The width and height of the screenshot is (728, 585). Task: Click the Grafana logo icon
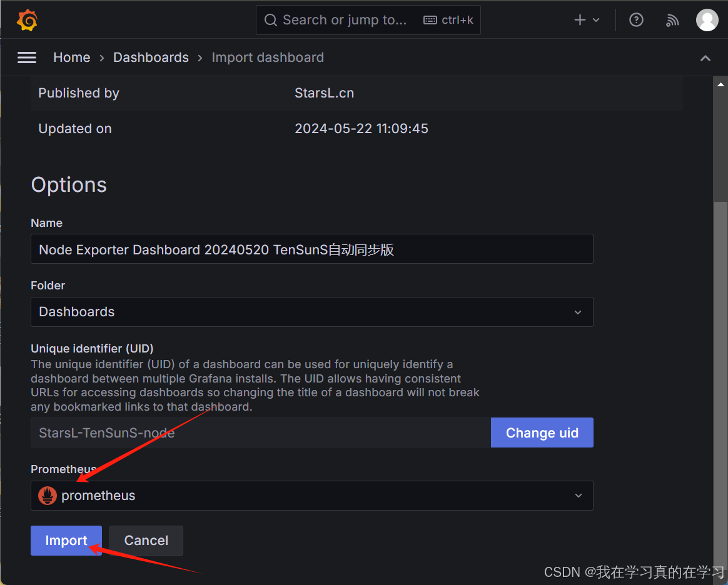tap(27, 20)
